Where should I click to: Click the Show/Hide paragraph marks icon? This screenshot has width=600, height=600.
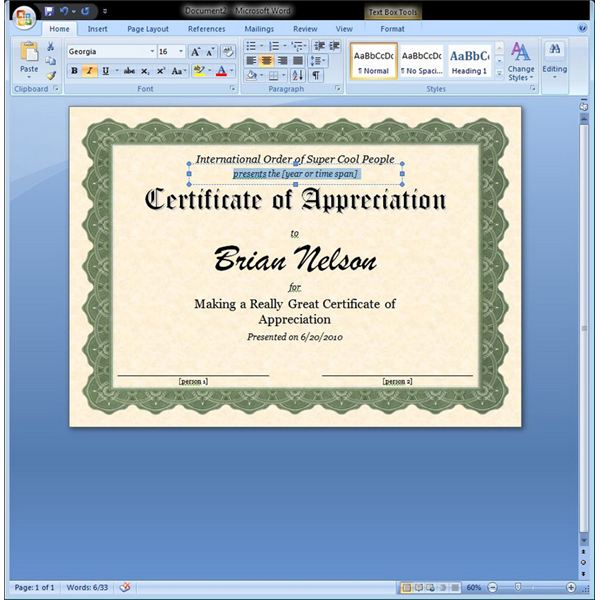(x=316, y=75)
